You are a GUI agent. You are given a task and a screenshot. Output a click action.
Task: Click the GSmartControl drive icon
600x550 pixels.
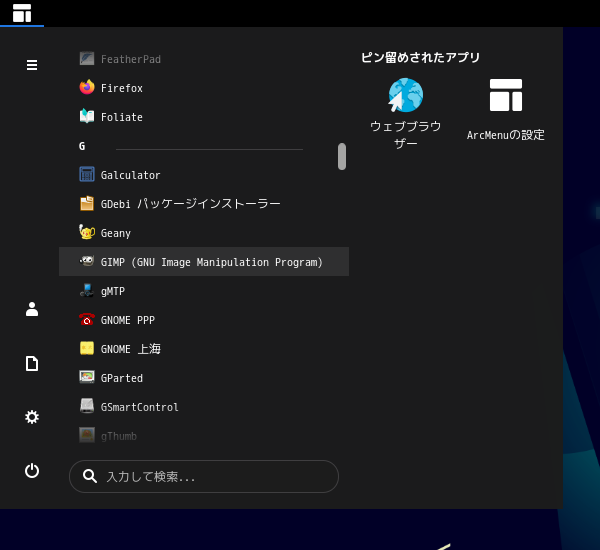click(x=87, y=406)
